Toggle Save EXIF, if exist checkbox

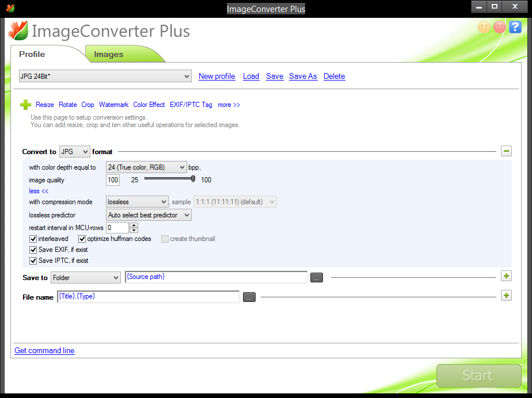tap(33, 250)
